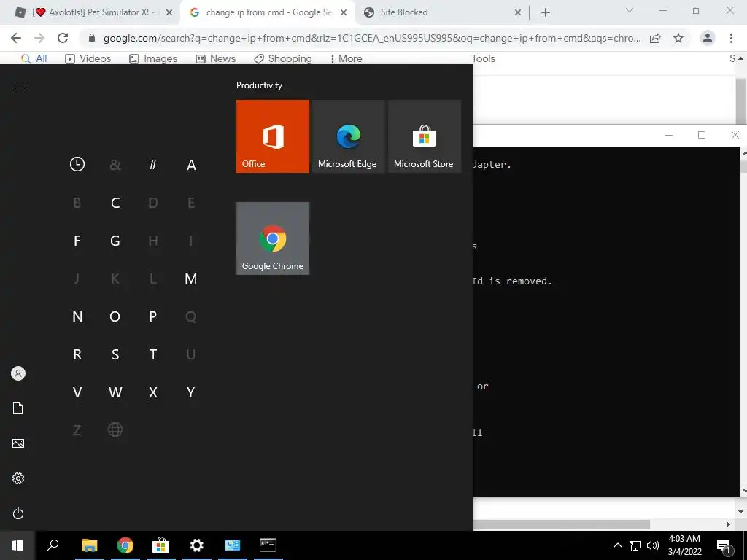Jump to letter M apps
The image size is (747, 560).
(x=191, y=279)
